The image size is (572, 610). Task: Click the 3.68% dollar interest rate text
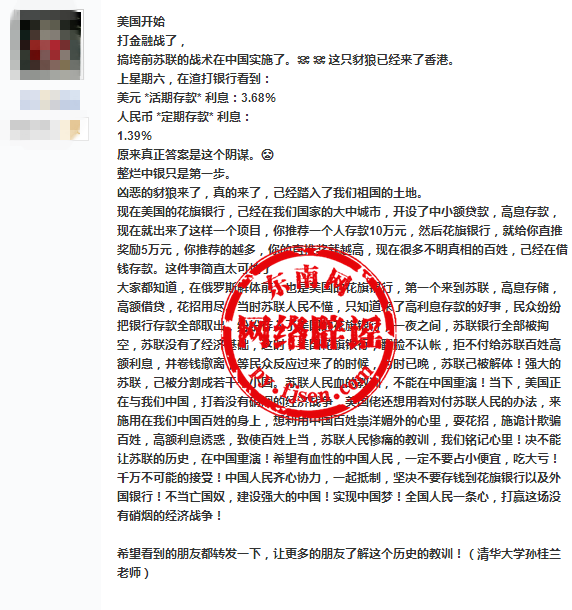pyautogui.click(x=258, y=98)
